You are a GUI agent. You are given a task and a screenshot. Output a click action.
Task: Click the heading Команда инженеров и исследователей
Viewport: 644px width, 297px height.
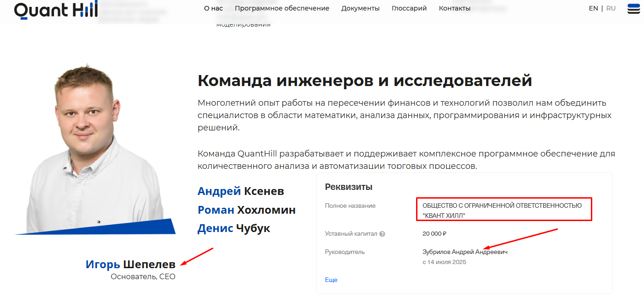[x=365, y=81]
